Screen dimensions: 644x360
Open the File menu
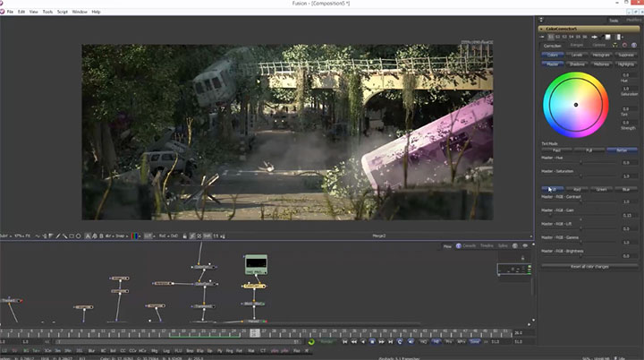coord(10,12)
